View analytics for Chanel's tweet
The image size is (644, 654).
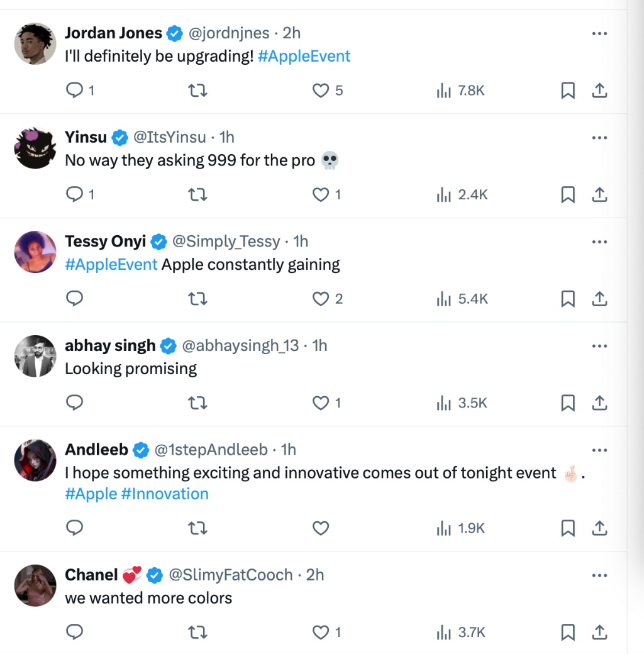(x=461, y=632)
